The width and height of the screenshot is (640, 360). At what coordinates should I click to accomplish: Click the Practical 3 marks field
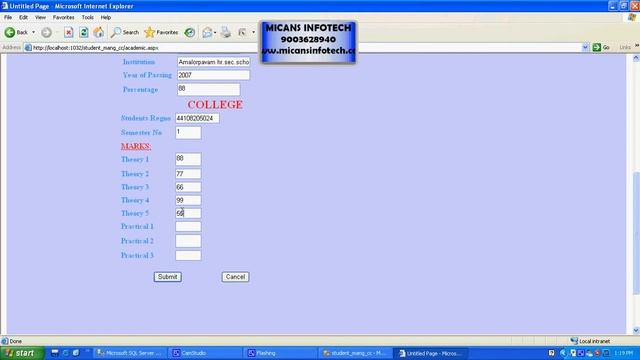pyautogui.click(x=188, y=256)
